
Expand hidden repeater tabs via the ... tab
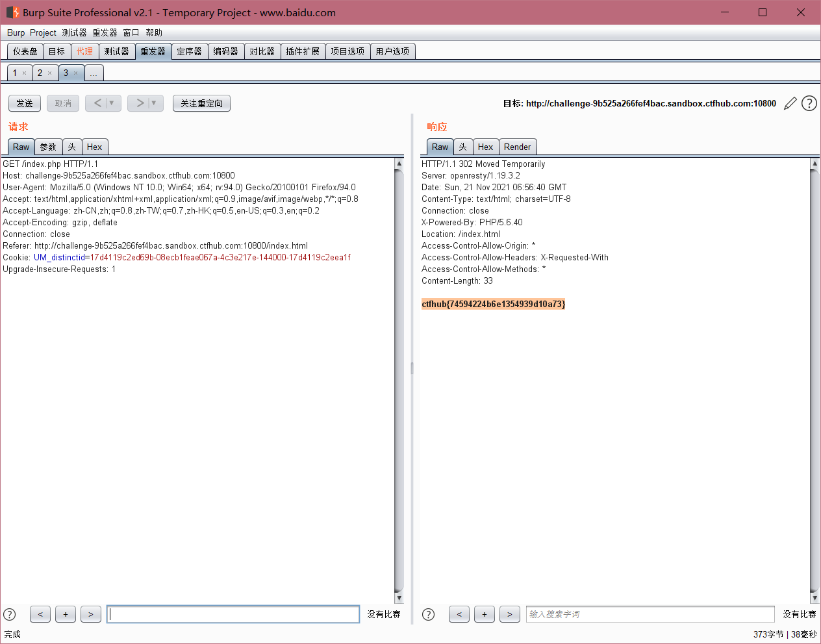point(94,73)
